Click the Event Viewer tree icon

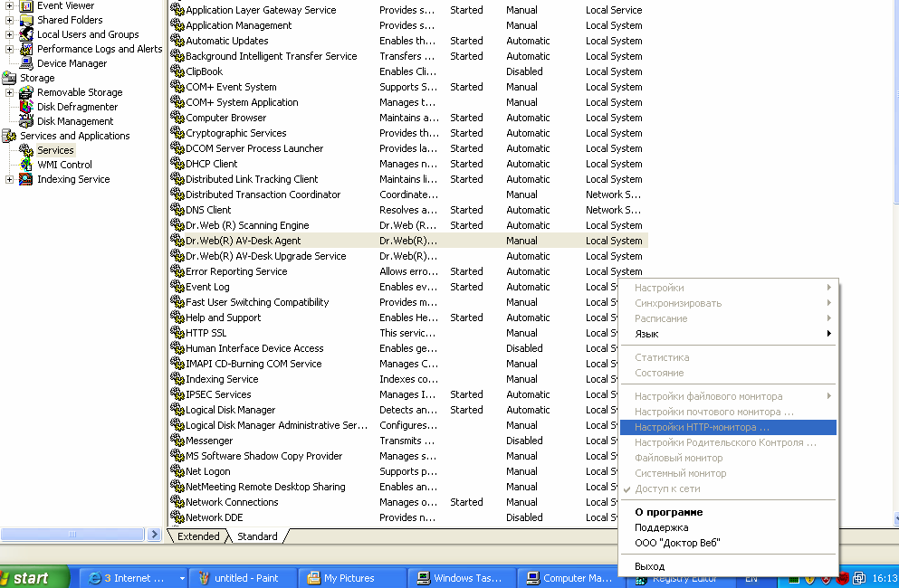[26, 5]
